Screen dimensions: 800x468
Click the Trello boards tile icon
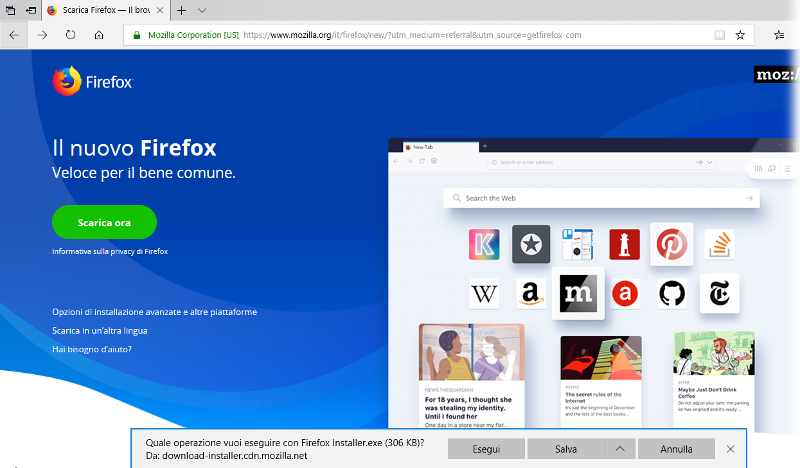(x=578, y=244)
